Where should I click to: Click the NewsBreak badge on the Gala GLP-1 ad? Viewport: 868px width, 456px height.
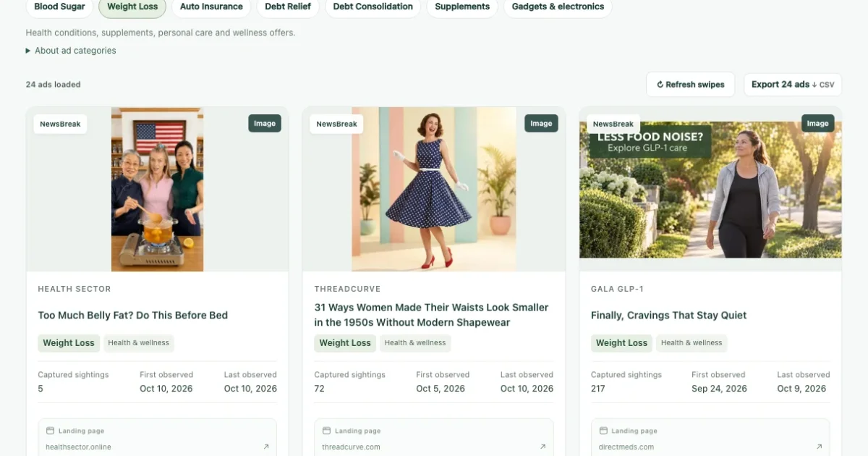pos(613,124)
